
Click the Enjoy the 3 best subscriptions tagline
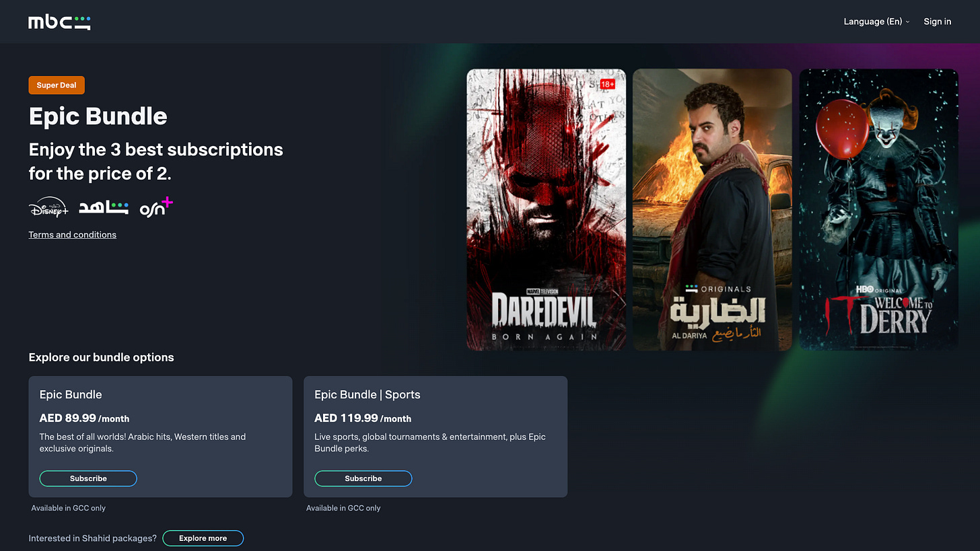[x=155, y=161]
